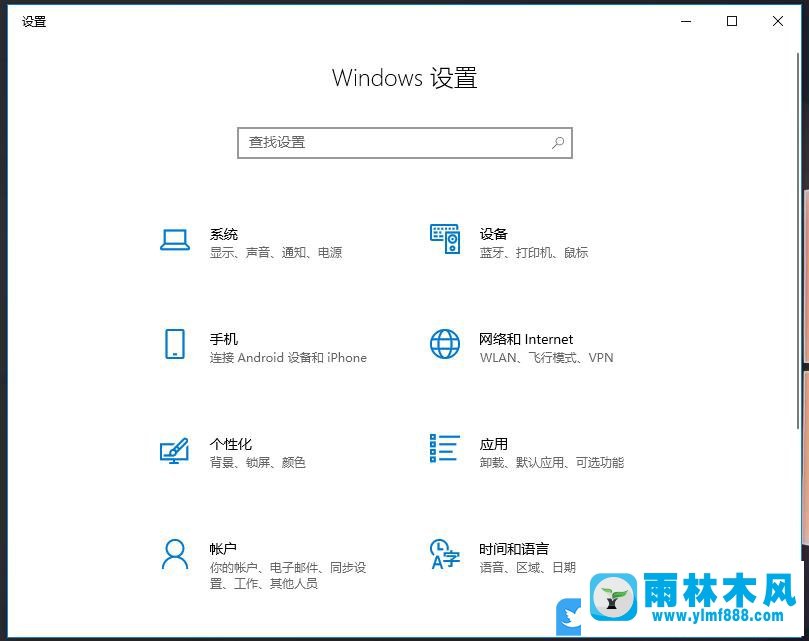Click description 背景、锁屏、颜色
This screenshot has height=641, width=809.
pos(257,462)
